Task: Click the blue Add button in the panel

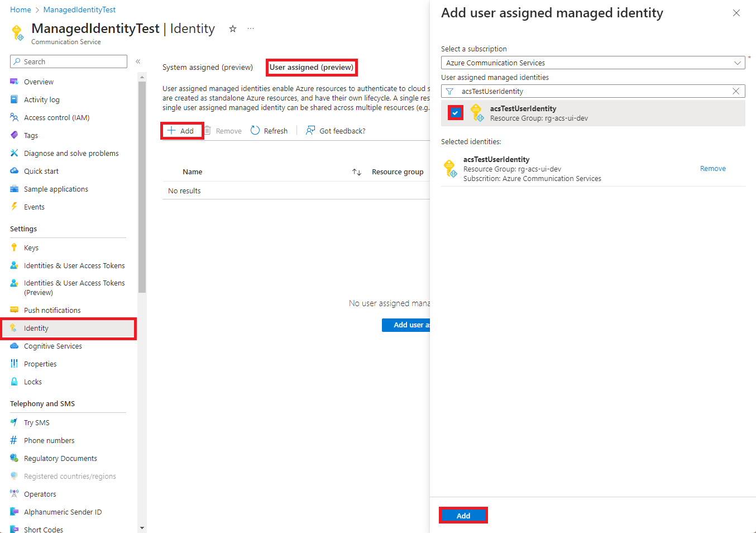Action: [x=463, y=516]
